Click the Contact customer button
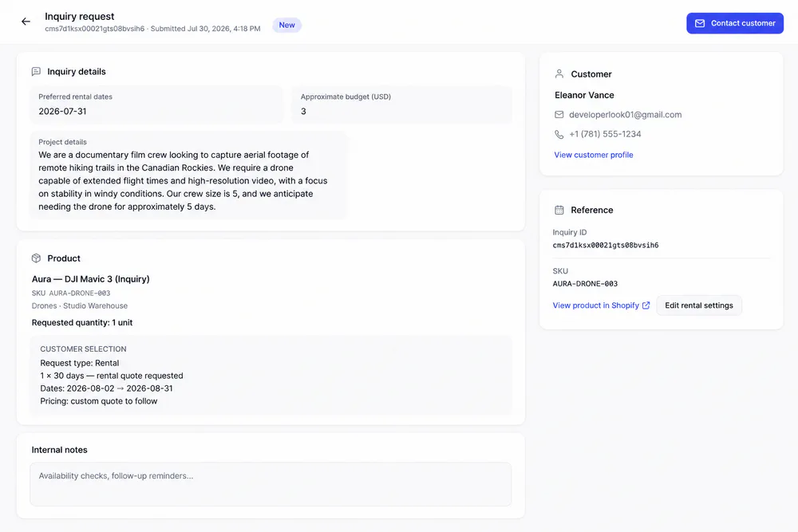The height and width of the screenshot is (532, 798). tap(735, 23)
